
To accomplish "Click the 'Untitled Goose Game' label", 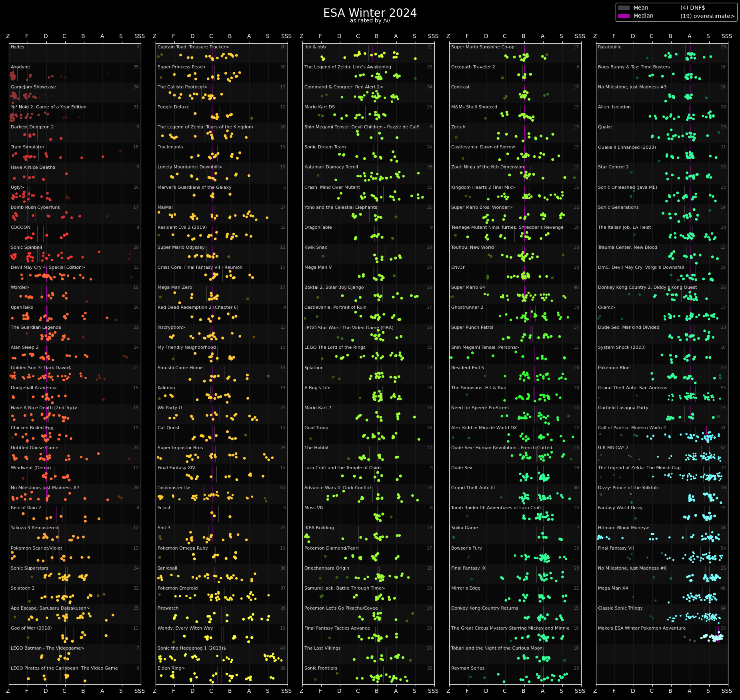I will 34,448.
